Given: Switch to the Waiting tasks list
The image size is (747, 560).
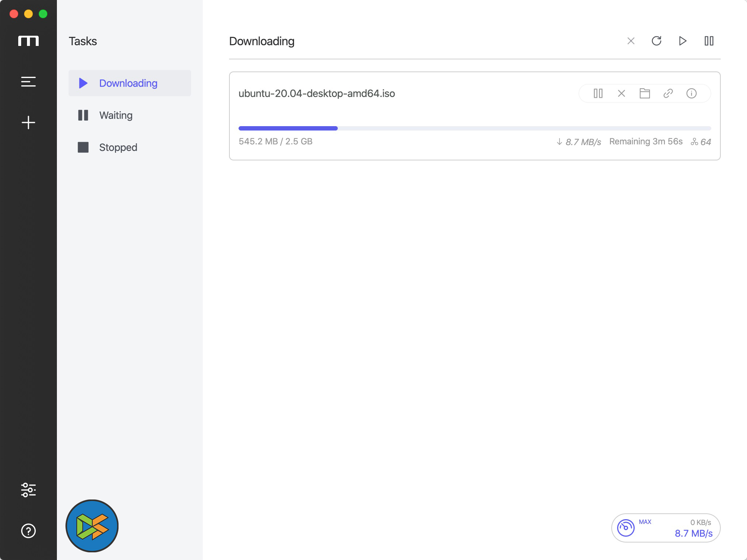Looking at the screenshot, I should pos(116,115).
